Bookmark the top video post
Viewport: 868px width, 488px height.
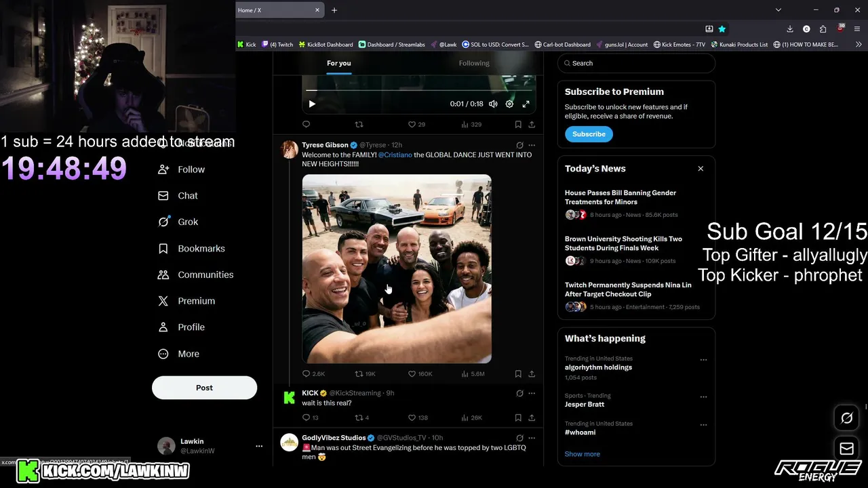click(x=518, y=125)
